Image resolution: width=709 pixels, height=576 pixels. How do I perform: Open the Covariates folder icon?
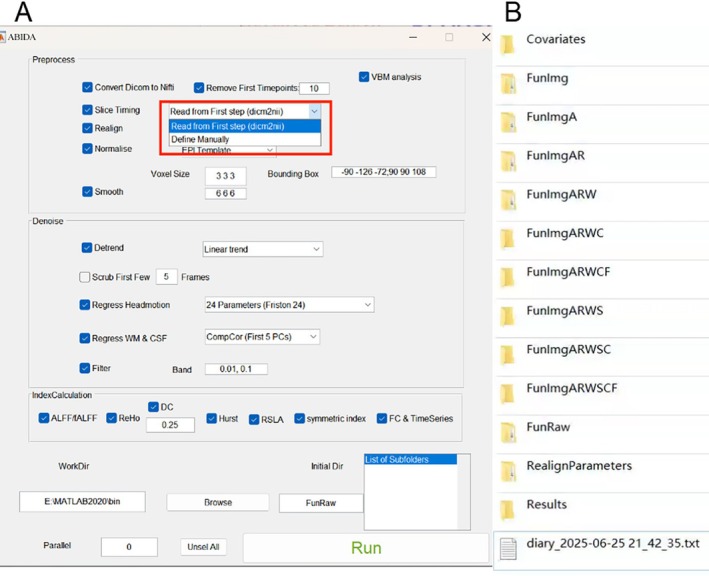[508, 45]
